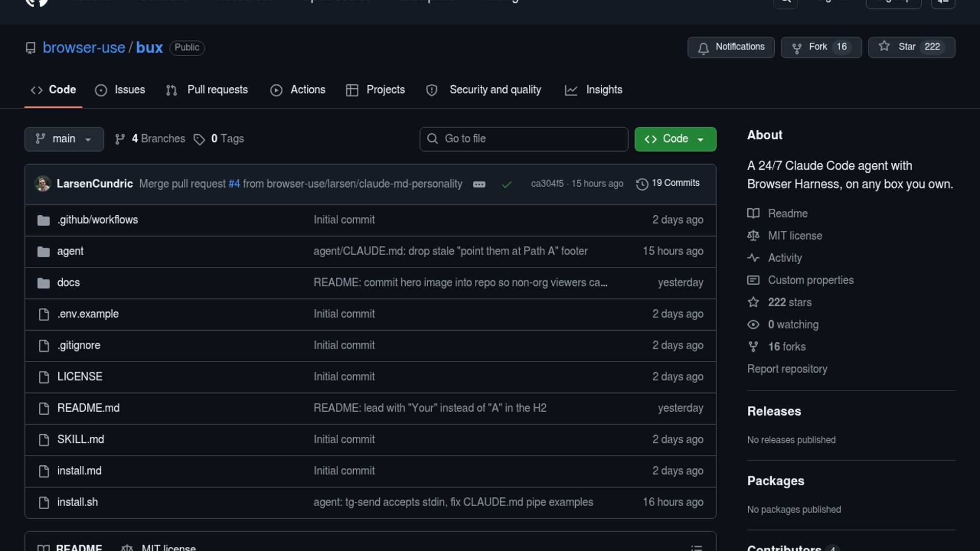
Task: Switch to the Pull requests tab
Action: tap(207, 90)
